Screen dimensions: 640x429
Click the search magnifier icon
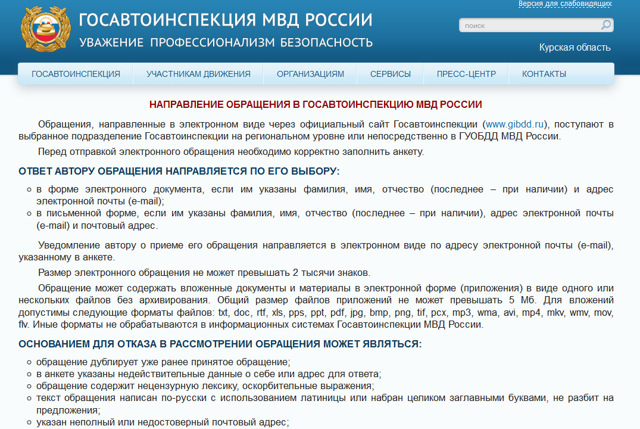pos(606,25)
